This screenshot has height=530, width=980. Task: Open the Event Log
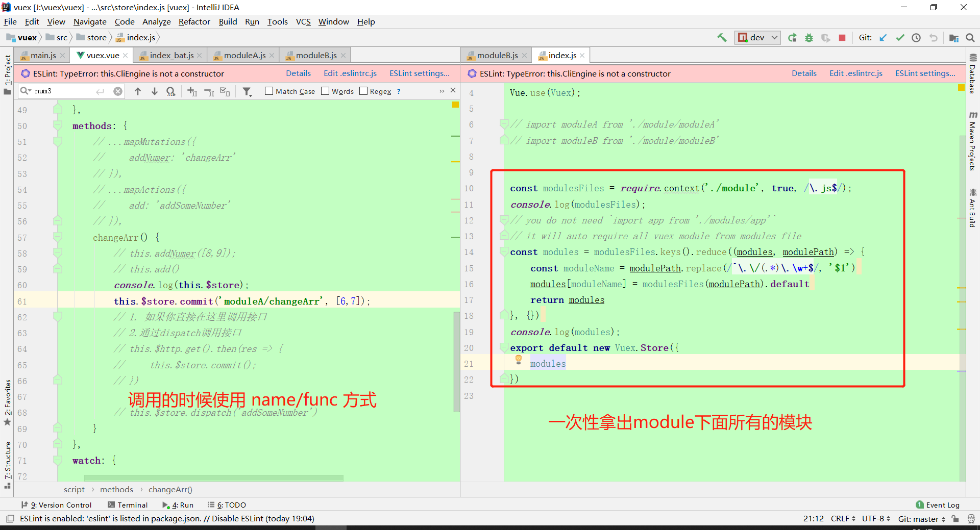pyautogui.click(x=938, y=505)
